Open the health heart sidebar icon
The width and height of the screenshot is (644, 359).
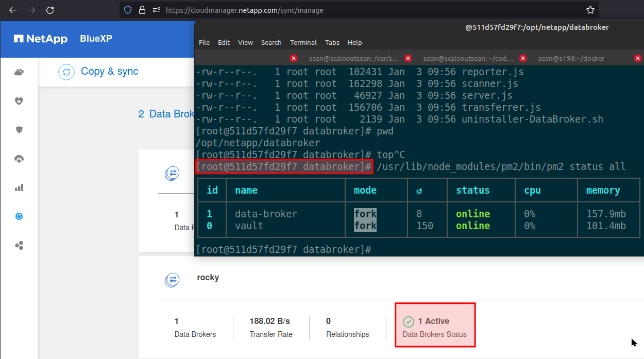pyautogui.click(x=19, y=101)
